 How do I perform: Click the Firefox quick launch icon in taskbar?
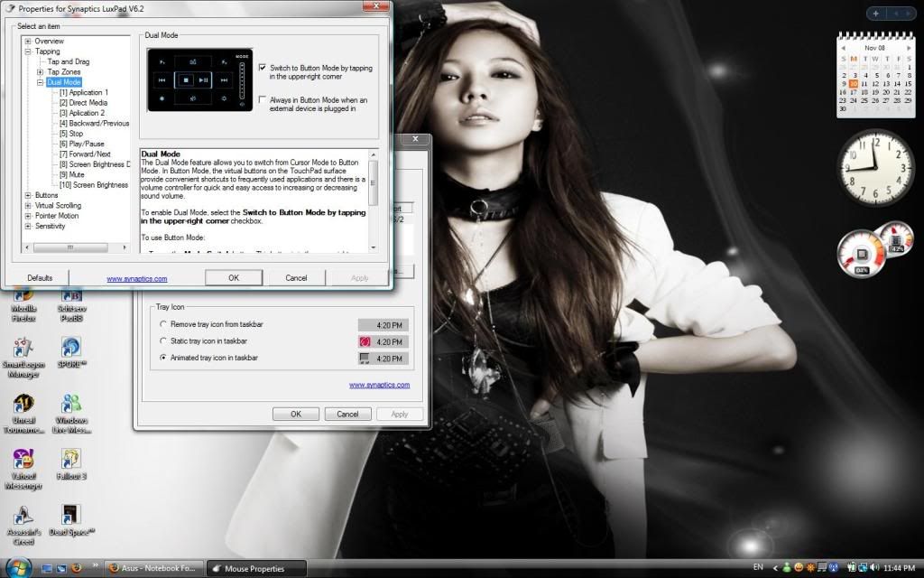pos(76,569)
